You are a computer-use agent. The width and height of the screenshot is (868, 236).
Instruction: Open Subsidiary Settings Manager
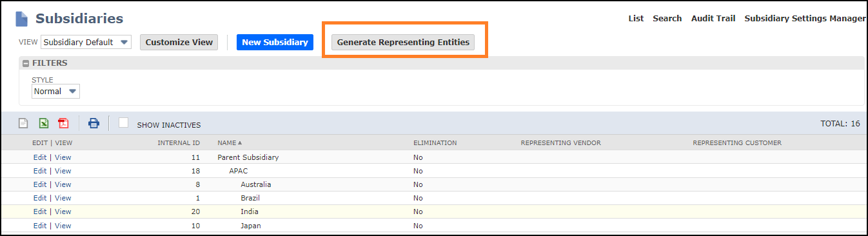pos(805,19)
